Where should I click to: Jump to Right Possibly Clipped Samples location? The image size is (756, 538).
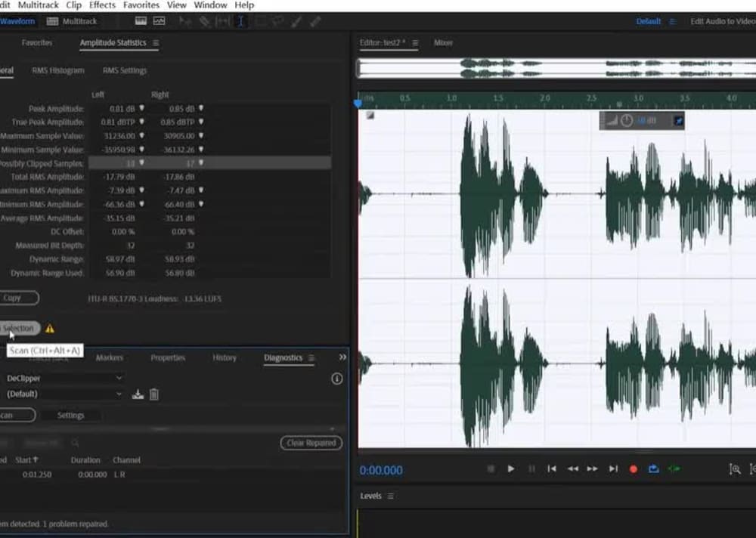pyautogui.click(x=201, y=163)
